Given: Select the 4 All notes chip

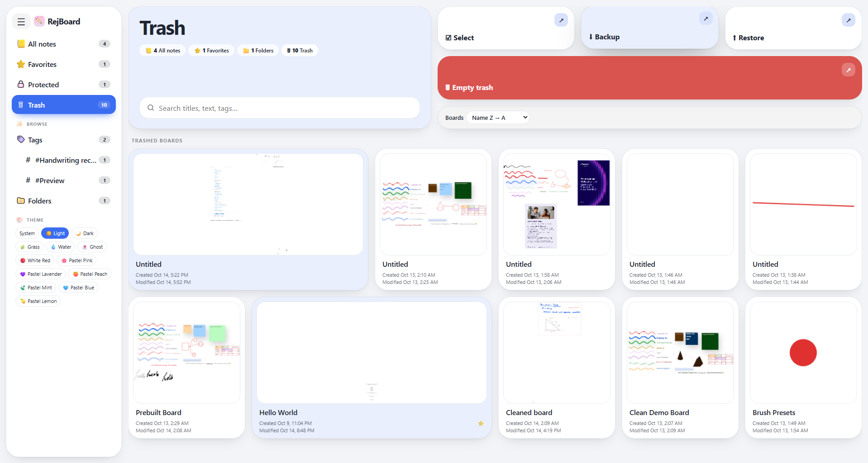Looking at the screenshot, I should tap(163, 51).
